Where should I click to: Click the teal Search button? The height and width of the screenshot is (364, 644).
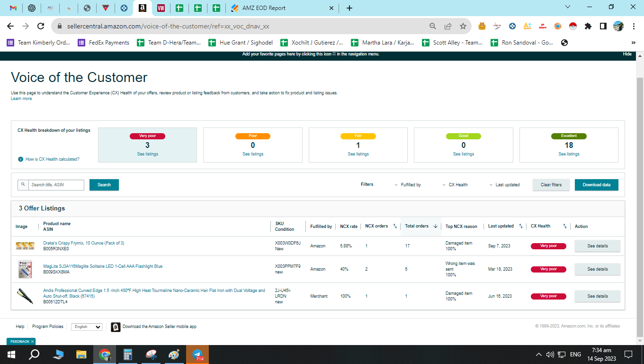pyautogui.click(x=104, y=185)
